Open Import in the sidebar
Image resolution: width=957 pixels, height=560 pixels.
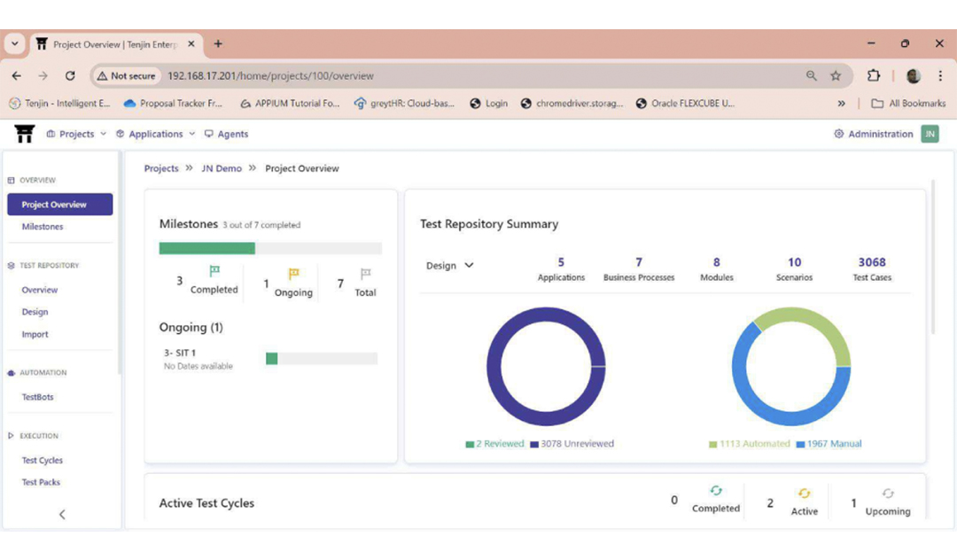(x=35, y=334)
